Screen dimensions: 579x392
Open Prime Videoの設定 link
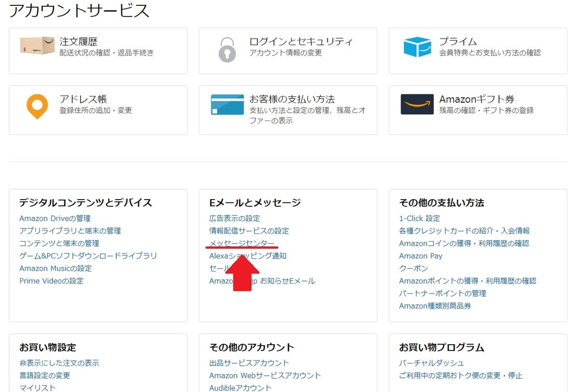(x=52, y=281)
